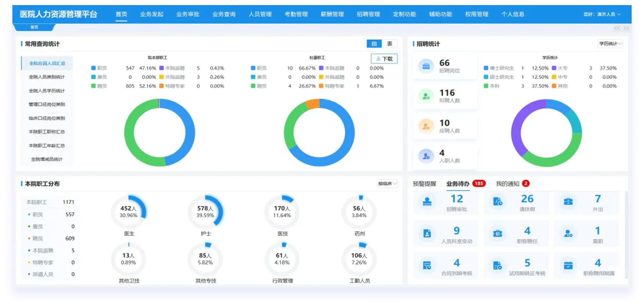Screen dimensions: 644x307
Task: Open the 考勤管理 menu
Action: point(296,14)
